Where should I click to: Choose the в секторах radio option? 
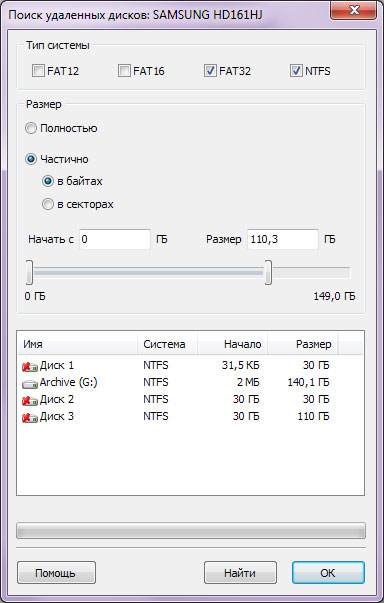tap(48, 204)
